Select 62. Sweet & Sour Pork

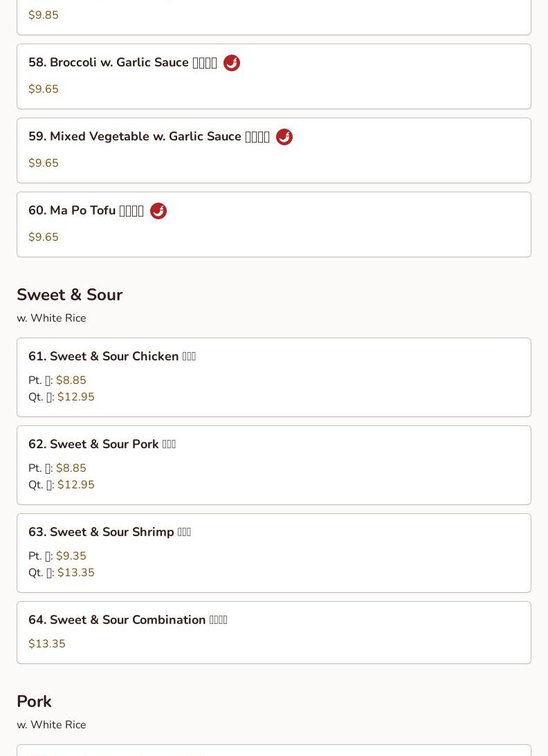point(274,465)
